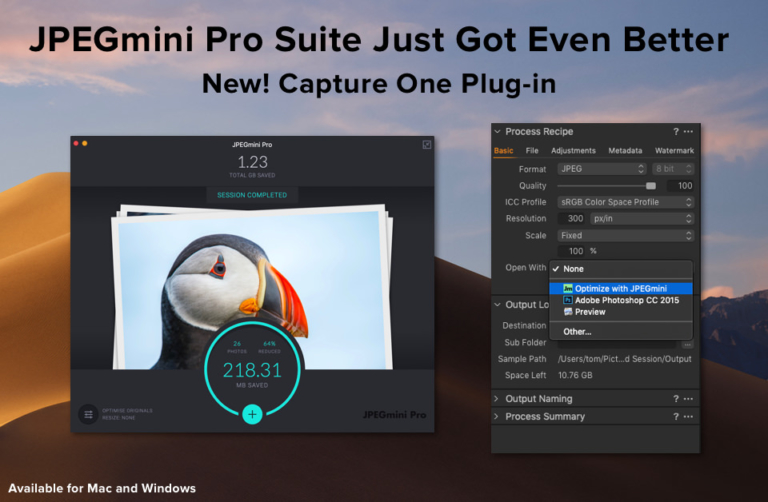Open the ICC Profile sRGB dropdown
The image size is (768, 502).
click(x=626, y=202)
